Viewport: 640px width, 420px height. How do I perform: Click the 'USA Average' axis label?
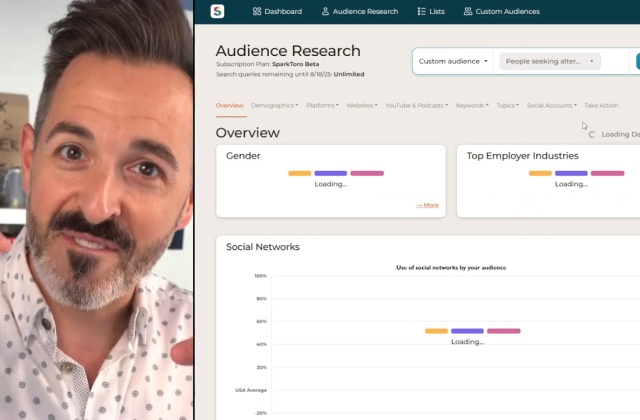point(251,390)
